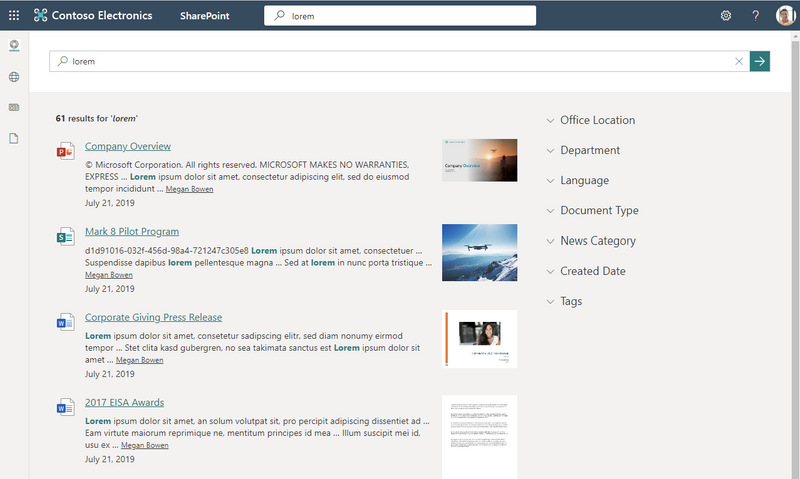
Task: Submit search with the arrow button
Action: (x=760, y=61)
